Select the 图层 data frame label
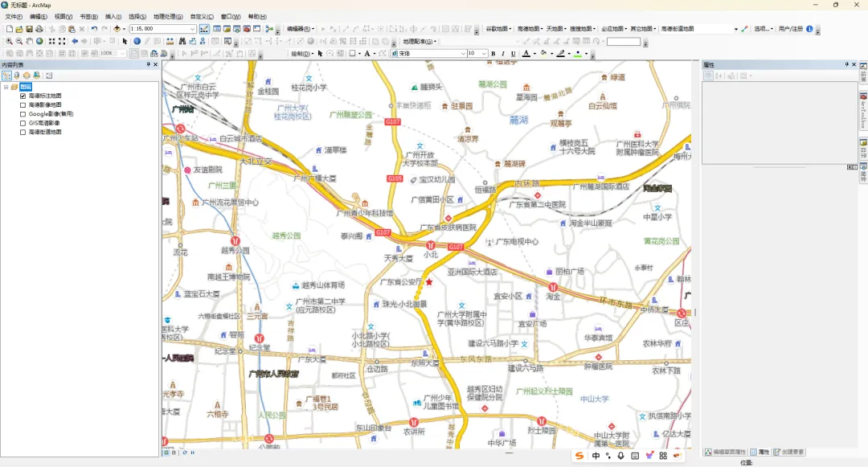This screenshot has height=467, width=868. pyautogui.click(x=26, y=87)
